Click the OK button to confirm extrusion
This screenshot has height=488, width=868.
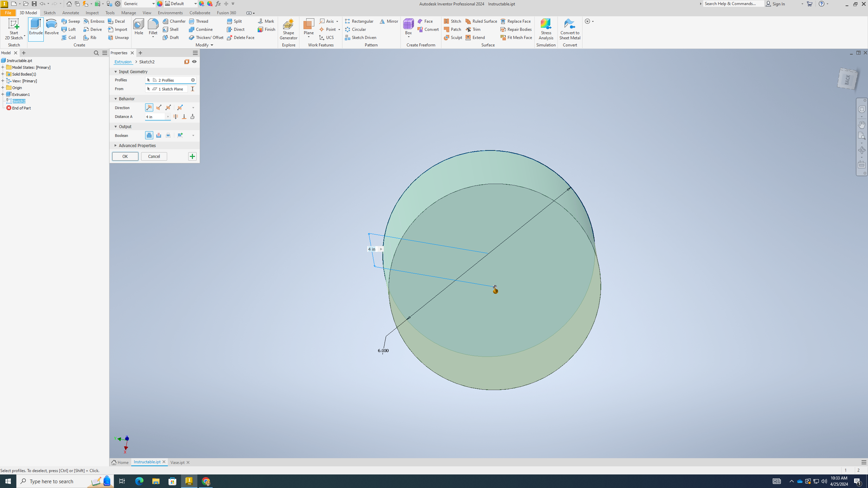coord(124,156)
